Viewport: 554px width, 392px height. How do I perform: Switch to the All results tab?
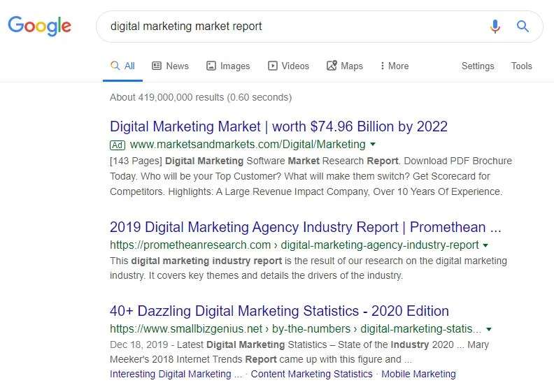coord(122,66)
